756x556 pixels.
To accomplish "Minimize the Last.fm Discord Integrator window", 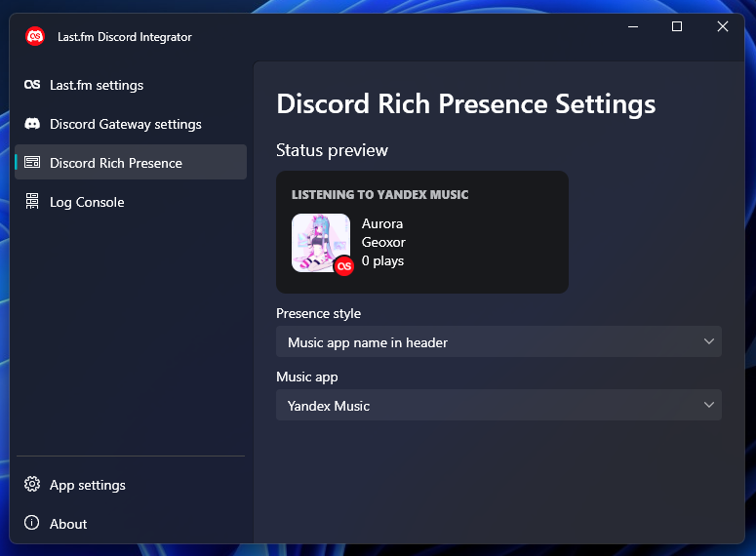I will [x=633, y=26].
